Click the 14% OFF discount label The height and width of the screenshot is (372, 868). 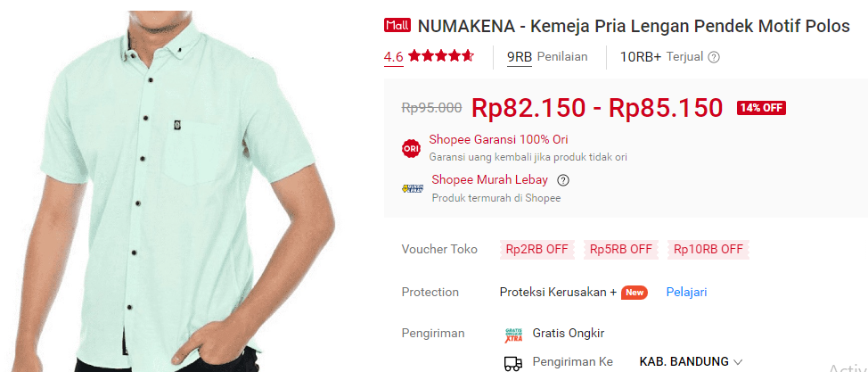pos(761,108)
